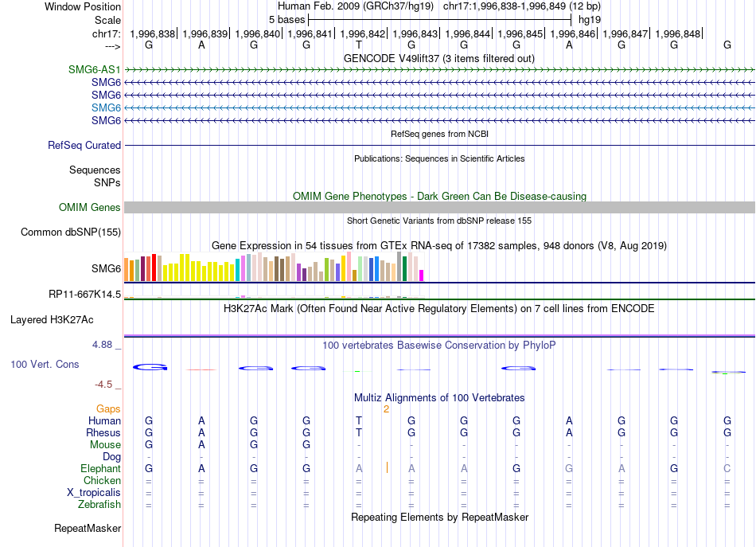Click the 4.88 PhyloP upper scale value
Screen dimensions: 756x547
click(102, 345)
